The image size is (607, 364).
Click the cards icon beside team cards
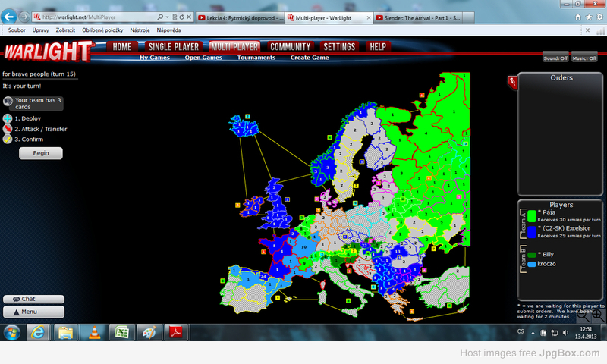8,100
